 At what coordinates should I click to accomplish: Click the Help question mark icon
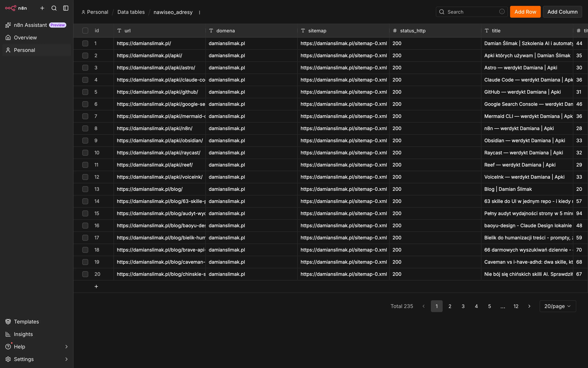click(x=8, y=347)
